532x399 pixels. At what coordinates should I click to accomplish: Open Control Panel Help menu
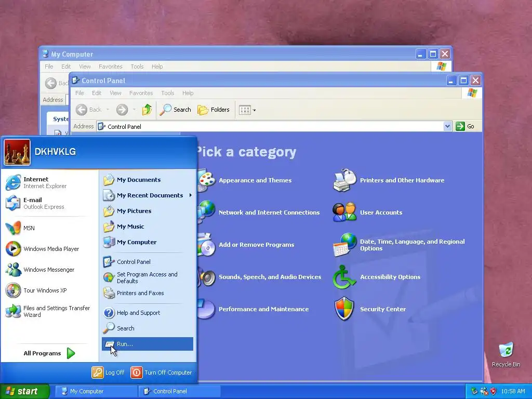point(188,93)
